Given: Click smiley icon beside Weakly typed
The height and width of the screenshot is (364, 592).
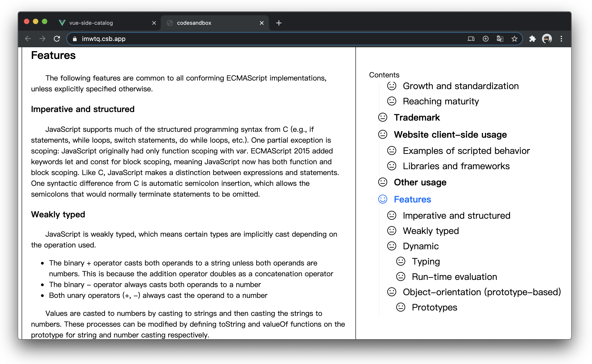Looking at the screenshot, I should pyautogui.click(x=392, y=231).
